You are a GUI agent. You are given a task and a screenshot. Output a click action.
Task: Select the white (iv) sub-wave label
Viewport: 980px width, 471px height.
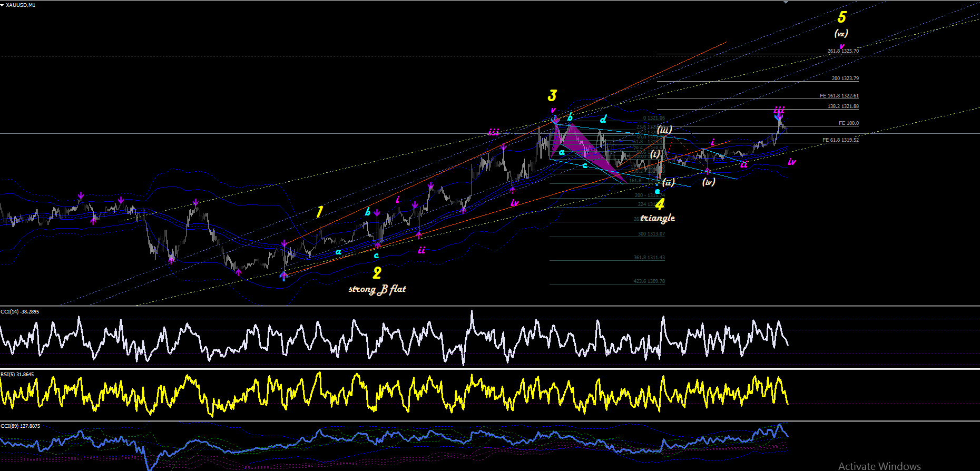click(709, 182)
